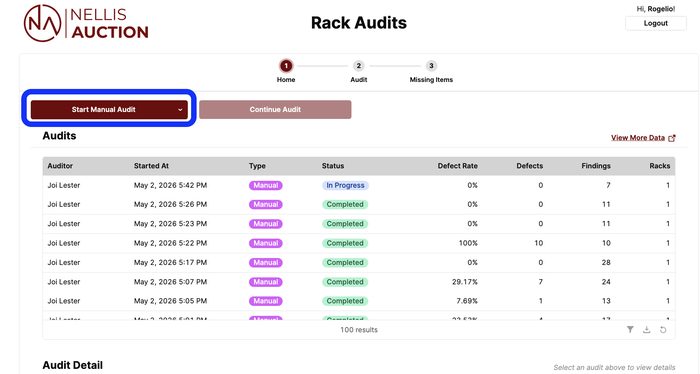
Task: Sort by the Started At column header
Action: point(151,166)
